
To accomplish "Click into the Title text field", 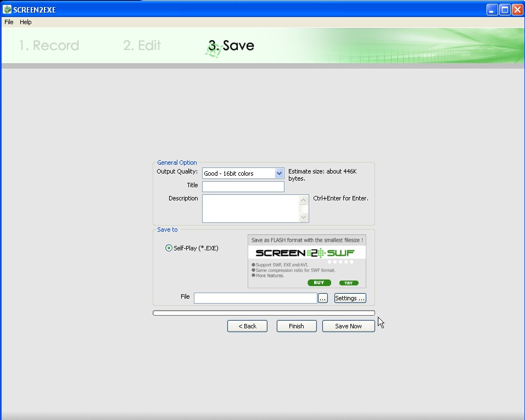I will (x=243, y=187).
